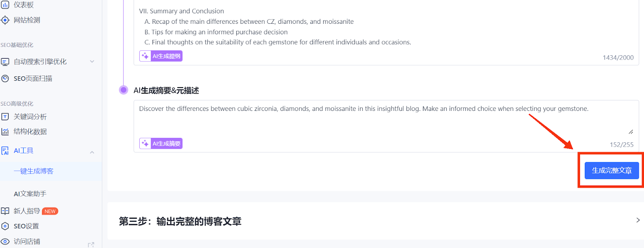
Task: Click the 访问店铺 eye icon
Action: pos(5,242)
